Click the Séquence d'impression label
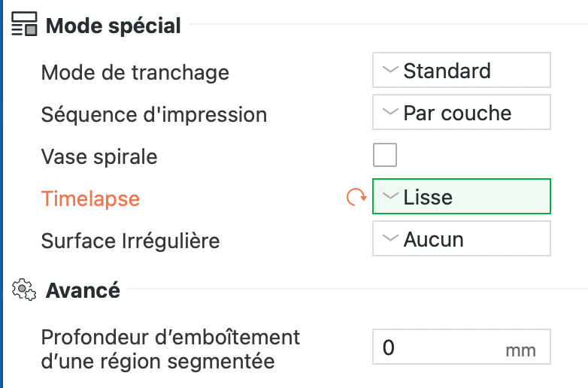This screenshot has height=388, width=588. (x=153, y=115)
